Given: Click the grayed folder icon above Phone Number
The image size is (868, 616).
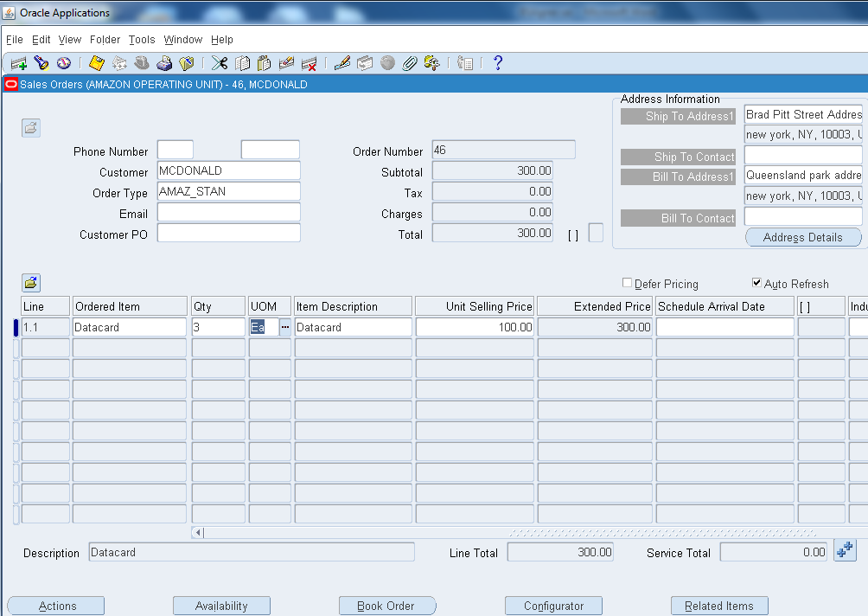Looking at the screenshot, I should tap(31, 128).
